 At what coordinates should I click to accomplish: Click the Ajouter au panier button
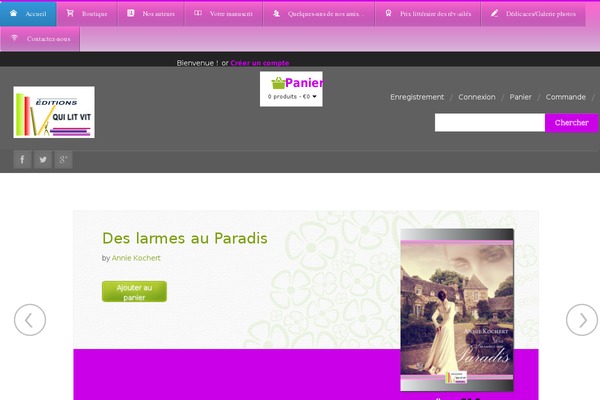[x=134, y=291]
